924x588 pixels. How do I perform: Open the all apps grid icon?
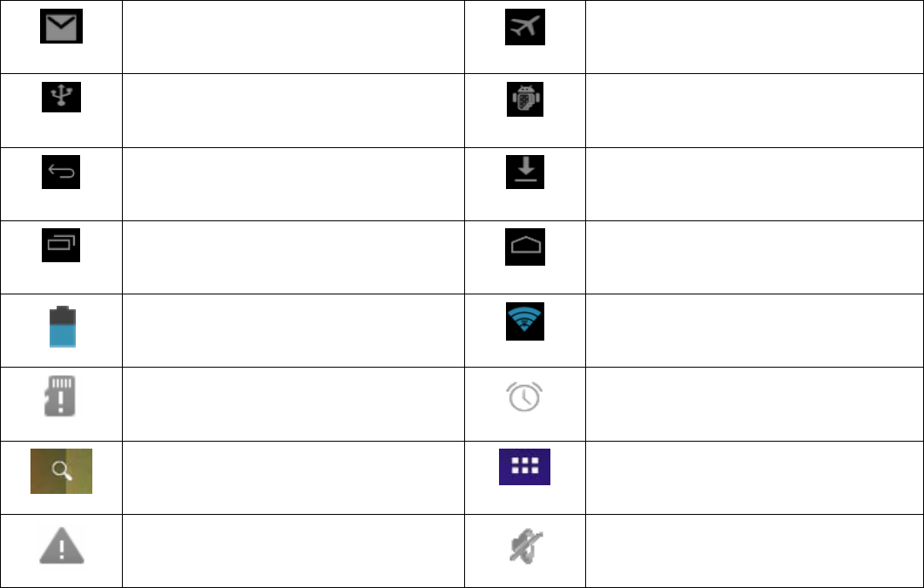tap(524, 466)
